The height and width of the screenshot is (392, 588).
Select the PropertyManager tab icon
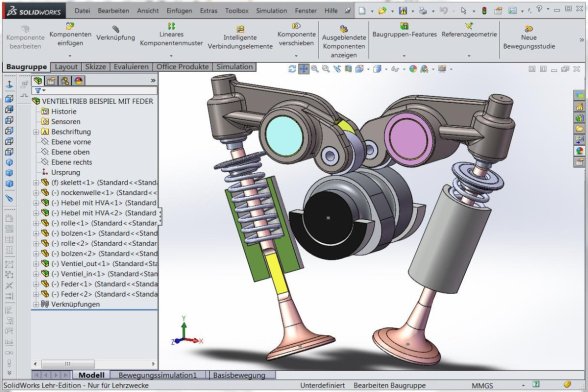click(51, 80)
